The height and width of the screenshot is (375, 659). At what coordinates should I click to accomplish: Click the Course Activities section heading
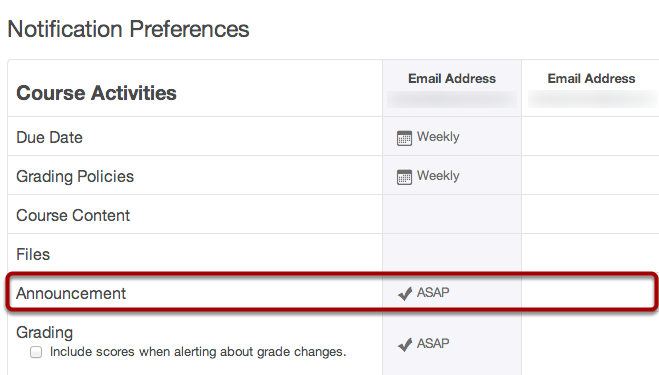click(x=96, y=93)
